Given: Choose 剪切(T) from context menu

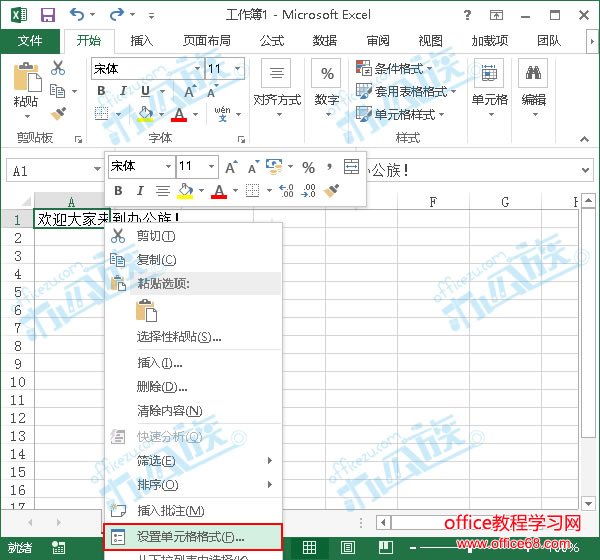Looking at the screenshot, I should (194, 236).
